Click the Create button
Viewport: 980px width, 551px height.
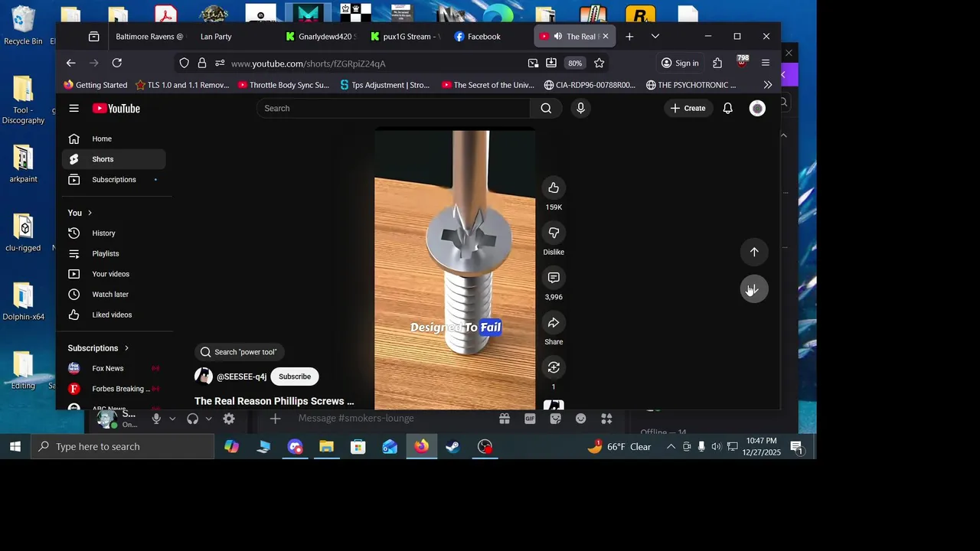[688, 109]
